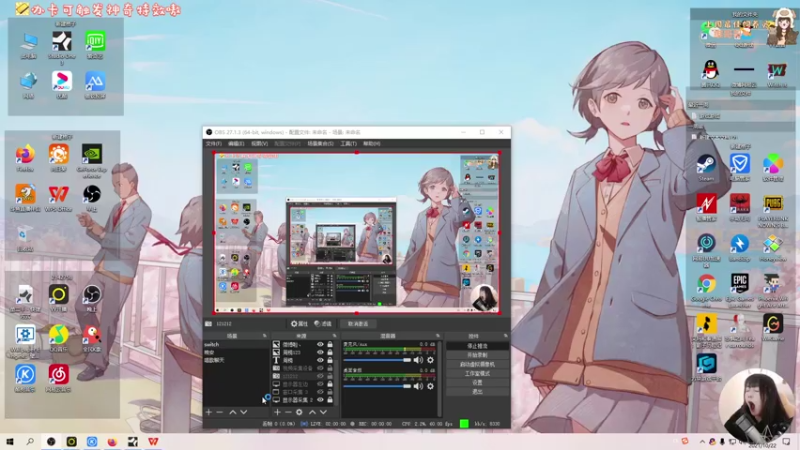800x450 pixels.
Task: Open the OBS source Properties gear button
Action: click(x=299, y=323)
